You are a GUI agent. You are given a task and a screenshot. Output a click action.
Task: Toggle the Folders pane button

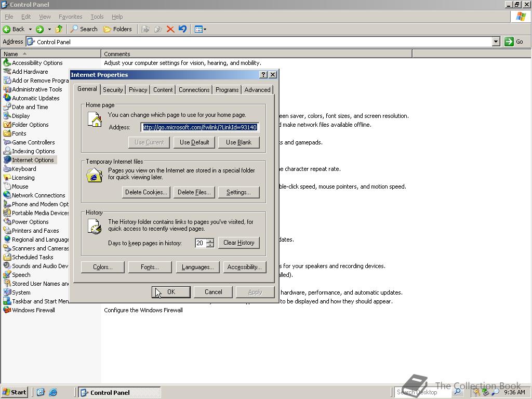pos(118,29)
